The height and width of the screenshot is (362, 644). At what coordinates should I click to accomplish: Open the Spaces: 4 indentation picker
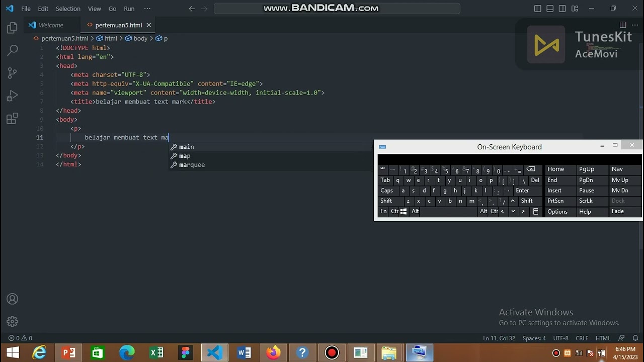534,338
